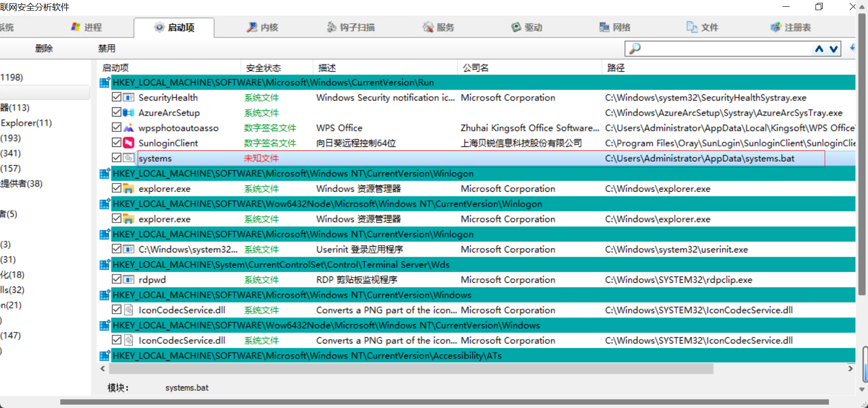
Task: Click the 进程 tab Windows flag icon
Action: click(75, 27)
